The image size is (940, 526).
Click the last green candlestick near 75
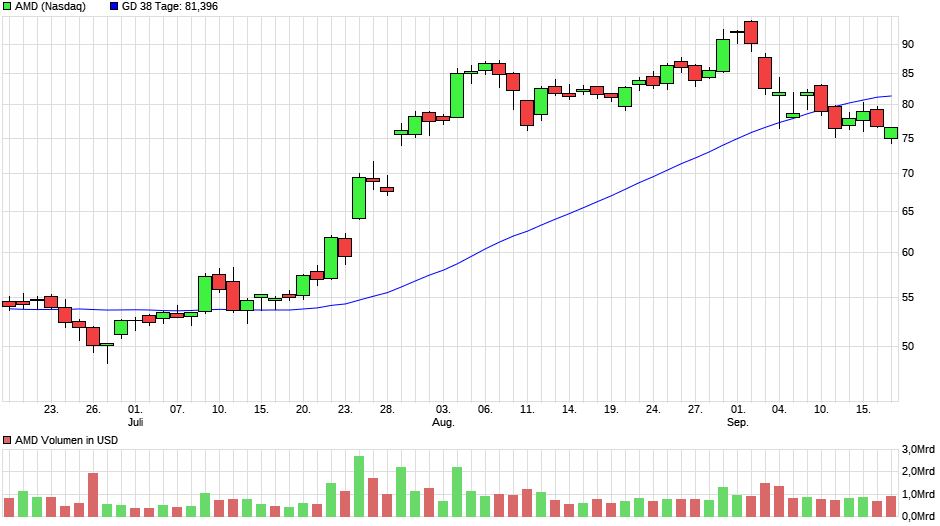[891, 133]
